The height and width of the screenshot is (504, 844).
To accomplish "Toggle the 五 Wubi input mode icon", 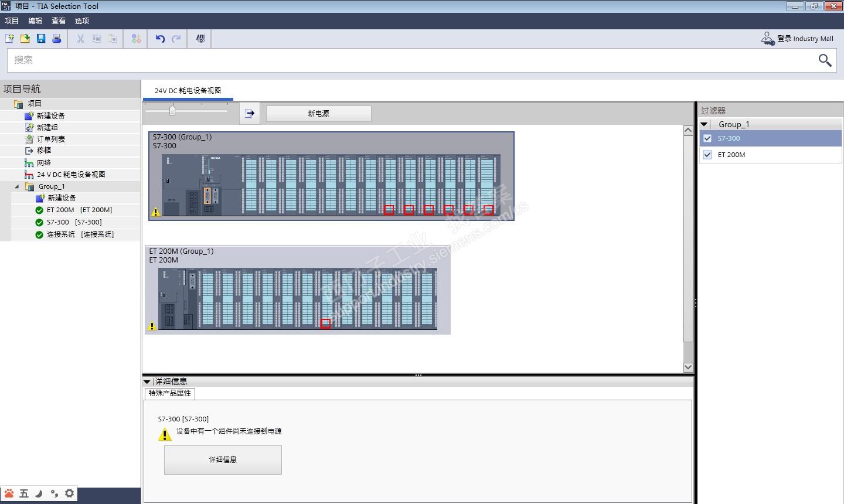I will coord(24,493).
